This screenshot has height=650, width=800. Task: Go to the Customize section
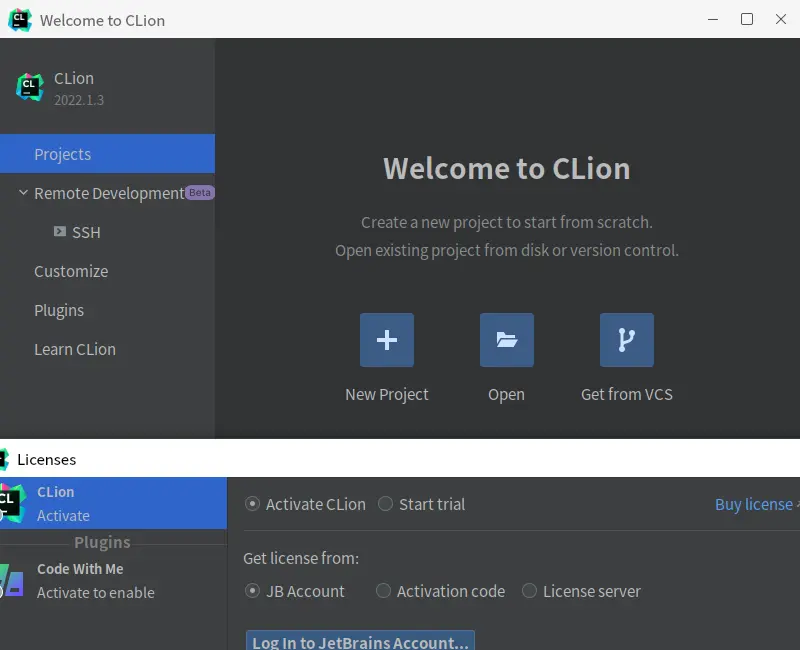[107, 271]
